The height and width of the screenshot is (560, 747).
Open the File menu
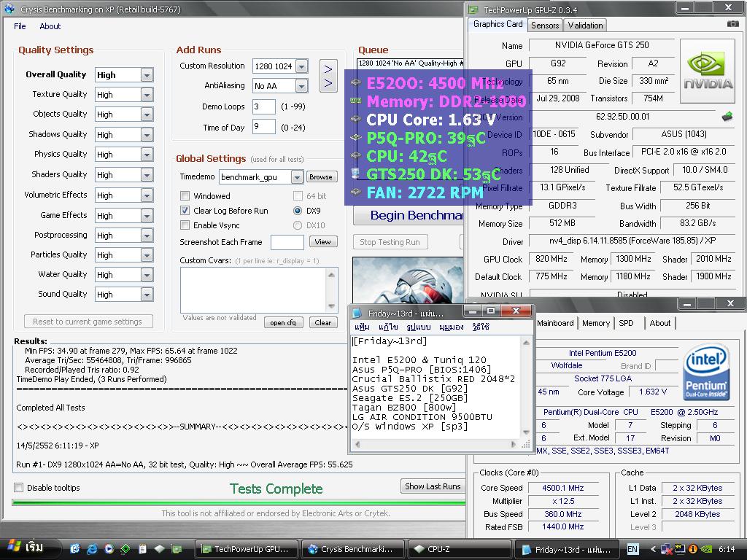20,26
